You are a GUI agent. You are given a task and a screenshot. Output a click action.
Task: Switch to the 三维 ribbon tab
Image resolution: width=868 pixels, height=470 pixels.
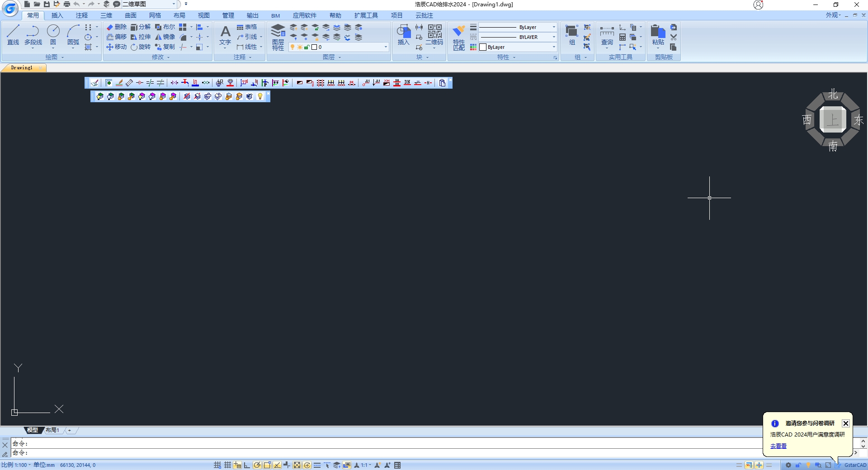pos(106,15)
